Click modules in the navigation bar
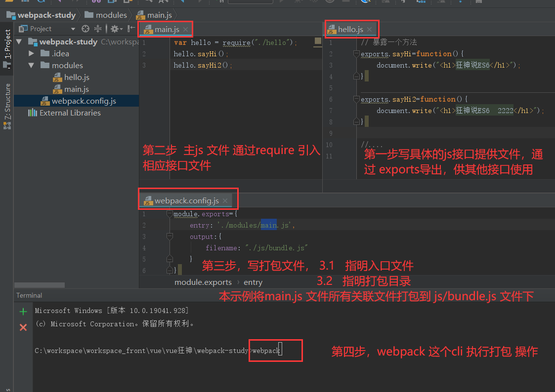The height and width of the screenshot is (392, 555). click(x=106, y=15)
